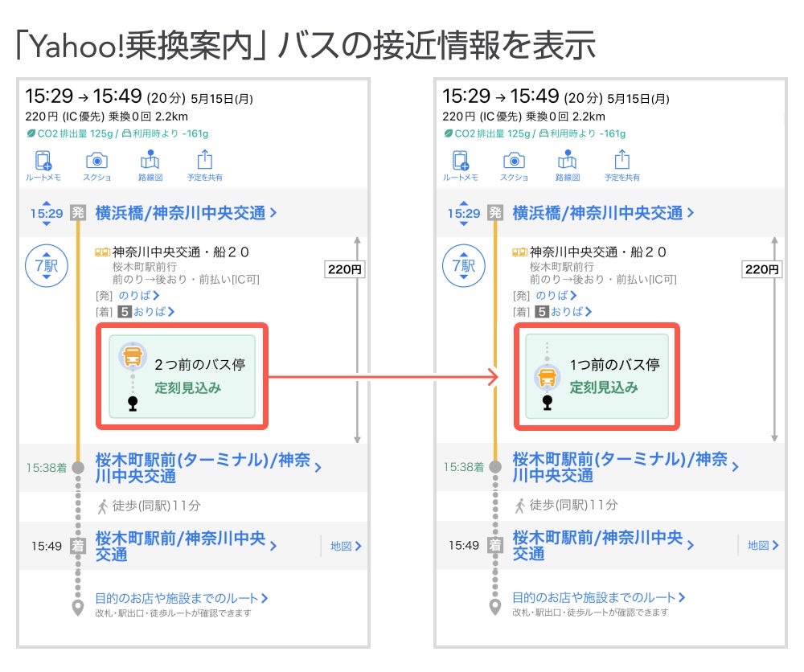Click 220円 (IC優先) summary line, left screenshot

tap(107, 117)
